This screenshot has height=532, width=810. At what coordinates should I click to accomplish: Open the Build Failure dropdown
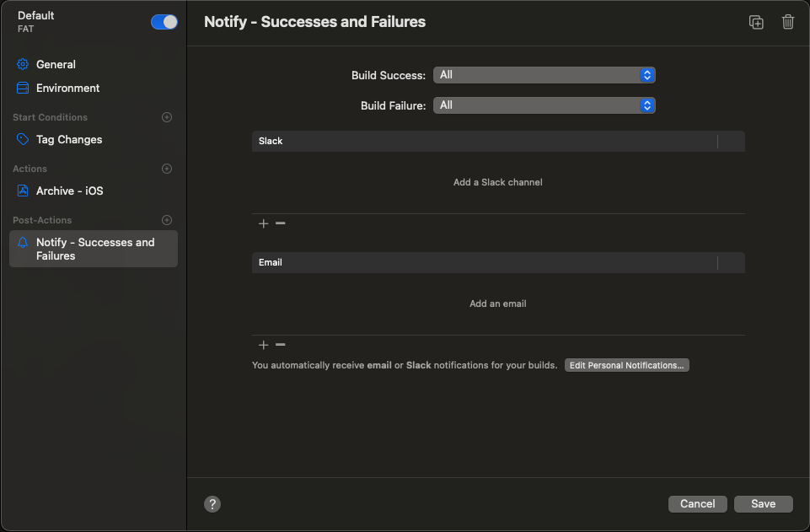point(544,105)
